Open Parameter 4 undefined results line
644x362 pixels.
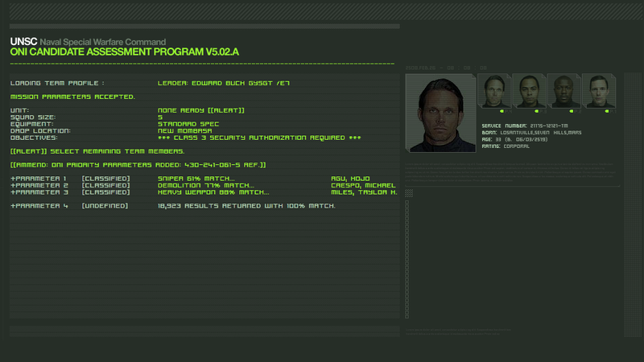(173, 206)
